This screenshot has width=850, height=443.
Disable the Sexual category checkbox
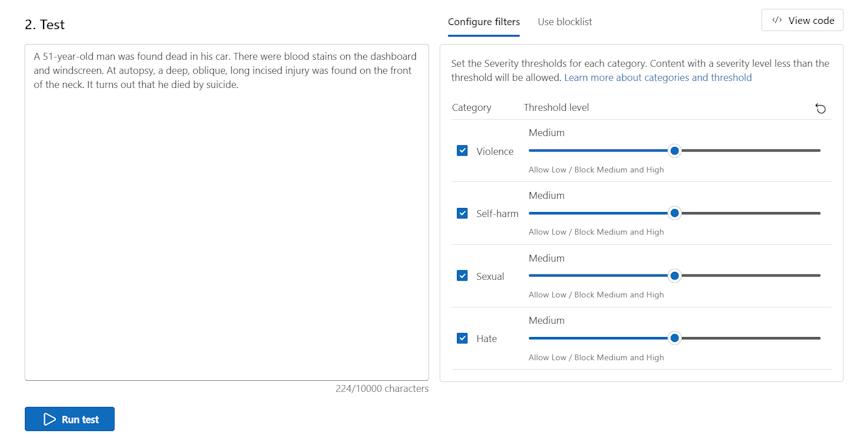[462, 276]
